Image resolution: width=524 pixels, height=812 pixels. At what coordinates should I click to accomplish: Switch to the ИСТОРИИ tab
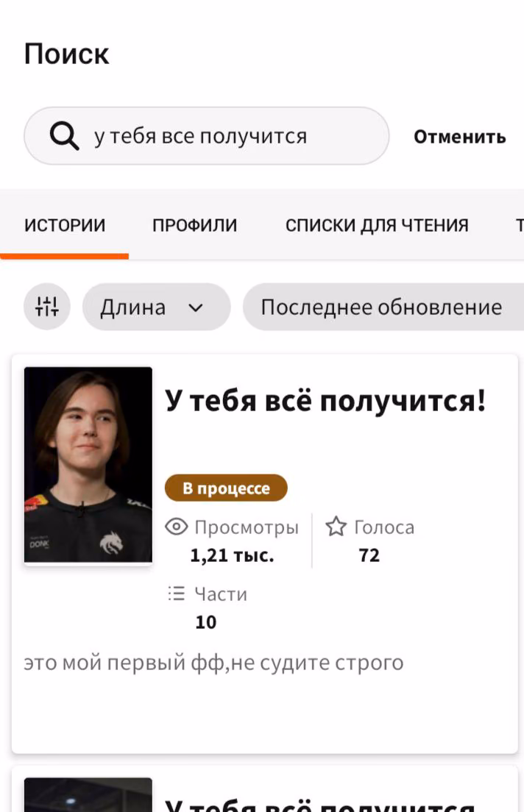(x=65, y=225)
